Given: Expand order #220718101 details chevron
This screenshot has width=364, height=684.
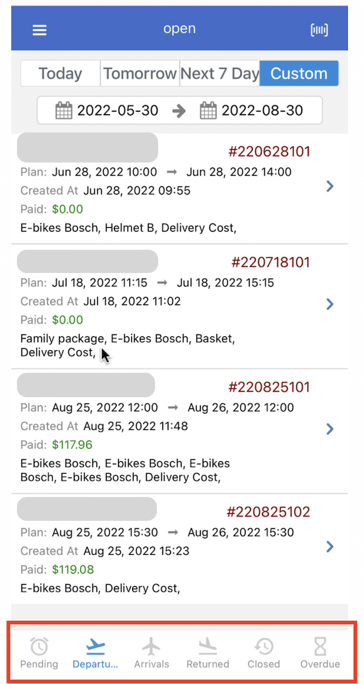Looking at the screenshot, I should point(330,304).
